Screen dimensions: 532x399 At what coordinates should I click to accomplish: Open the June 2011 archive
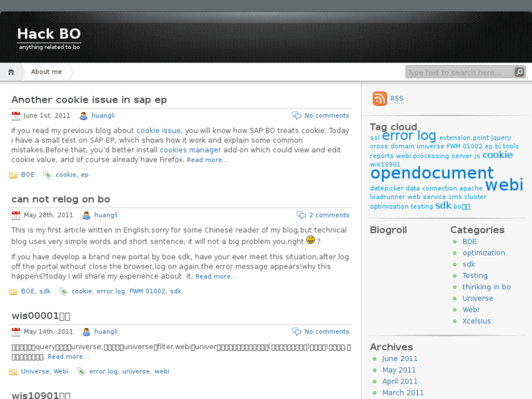tap(400, 359)
